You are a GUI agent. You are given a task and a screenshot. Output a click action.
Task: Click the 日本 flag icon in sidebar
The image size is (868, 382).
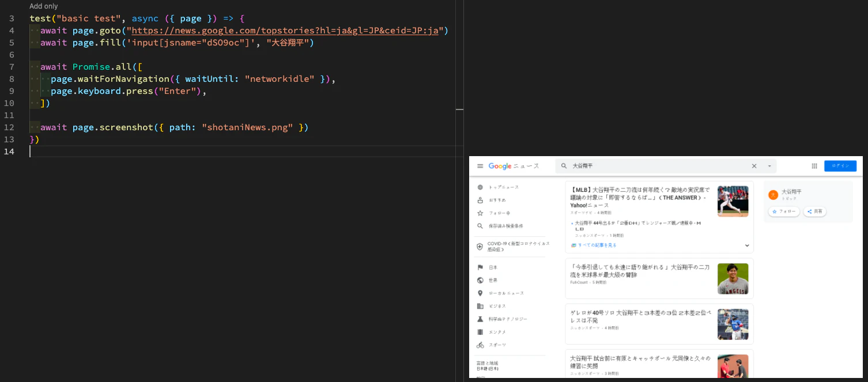481,267
